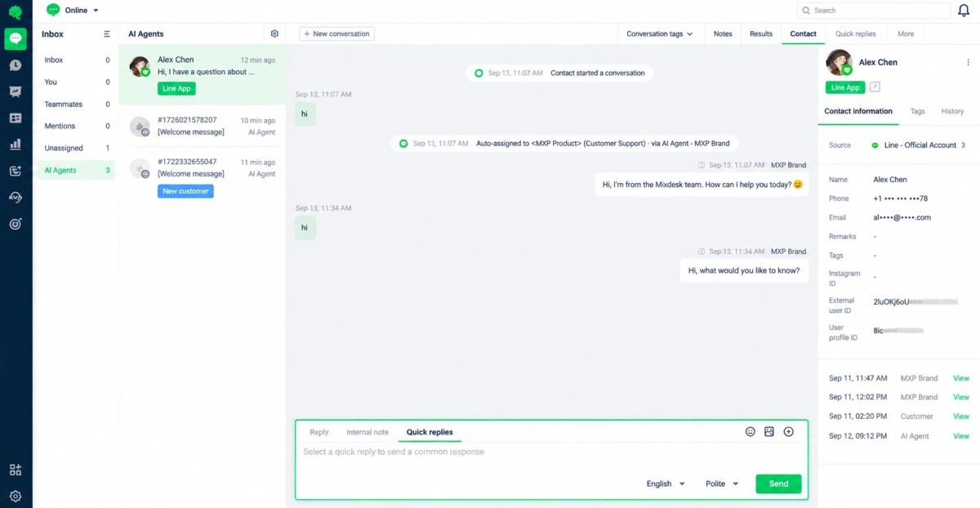Open the apps grid icon in sidebar
The width and height of the screenshot is (980, 508).
click(16, 470)
